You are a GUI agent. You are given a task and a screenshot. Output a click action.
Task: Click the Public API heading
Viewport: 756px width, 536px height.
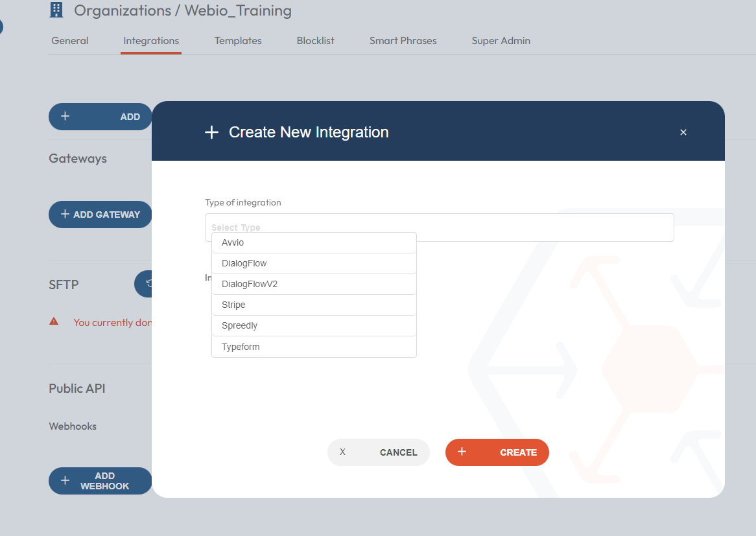(77, 388)
